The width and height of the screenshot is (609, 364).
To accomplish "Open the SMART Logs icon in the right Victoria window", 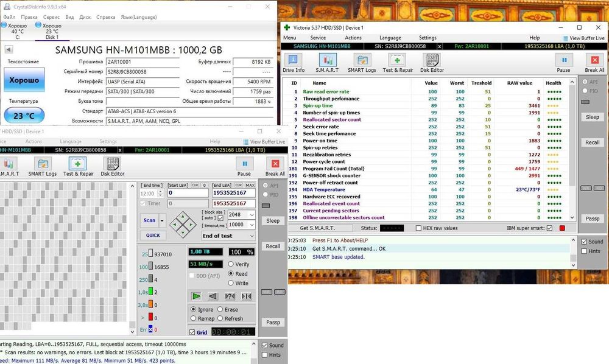I will pos(362,63).
